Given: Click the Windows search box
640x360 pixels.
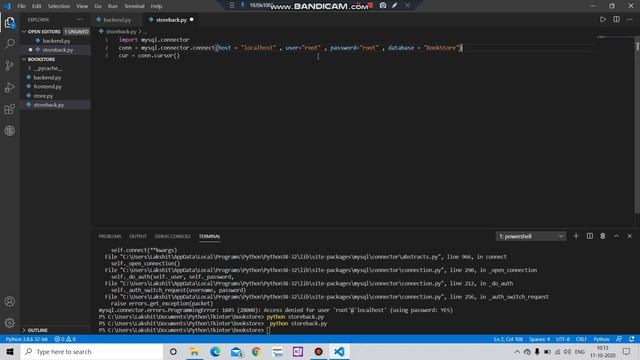Looking at the screenshot, I should (x=92, y=351).
